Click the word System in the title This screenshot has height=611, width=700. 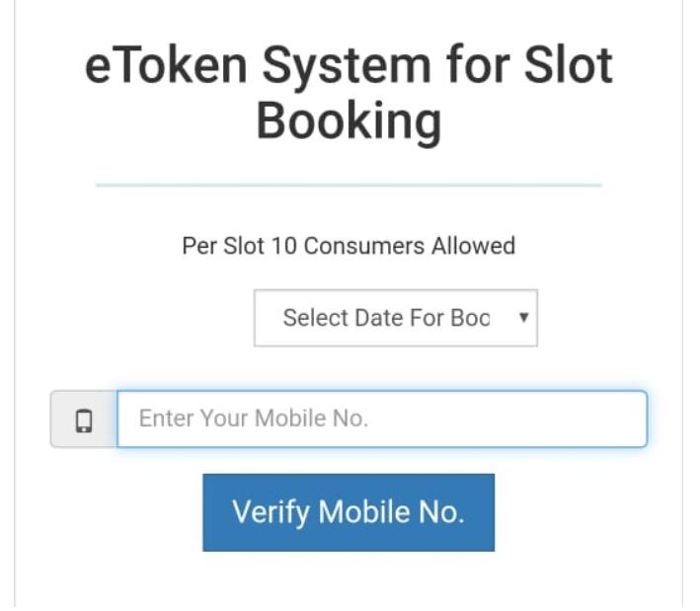(x=347, y=68)
